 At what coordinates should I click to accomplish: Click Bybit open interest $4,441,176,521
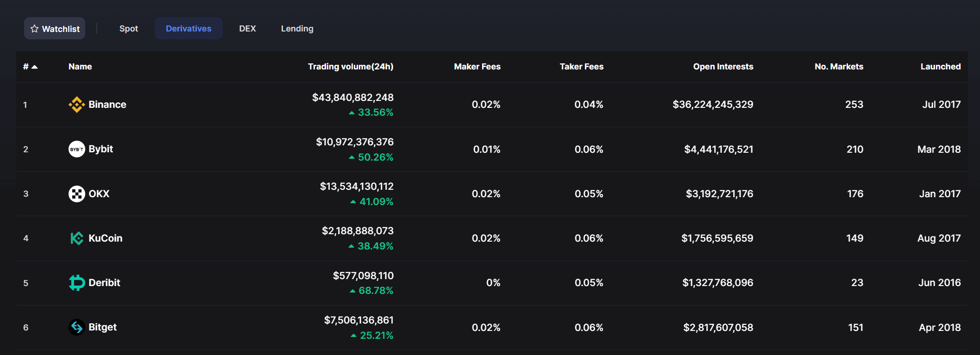pyautogui.click(x=719, y=149)
